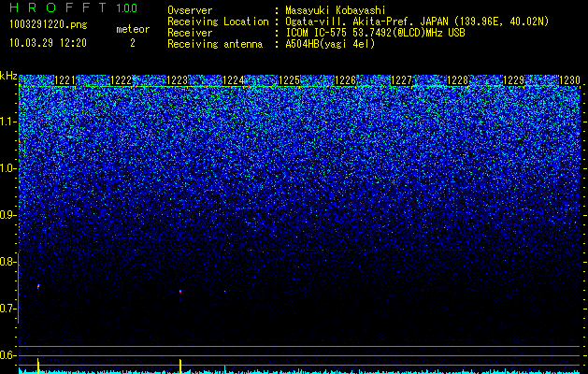
Task: Click the 1230 time marker
Action: coord(569,80)
